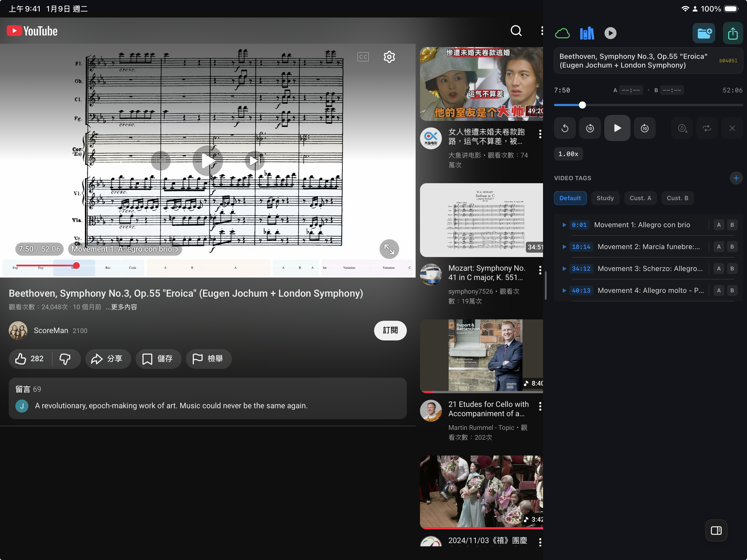Image resolution: width=747 pixels, height=560 pixels.
Task: Subscribe with the 訂閱 button
Action: (390, 330)
